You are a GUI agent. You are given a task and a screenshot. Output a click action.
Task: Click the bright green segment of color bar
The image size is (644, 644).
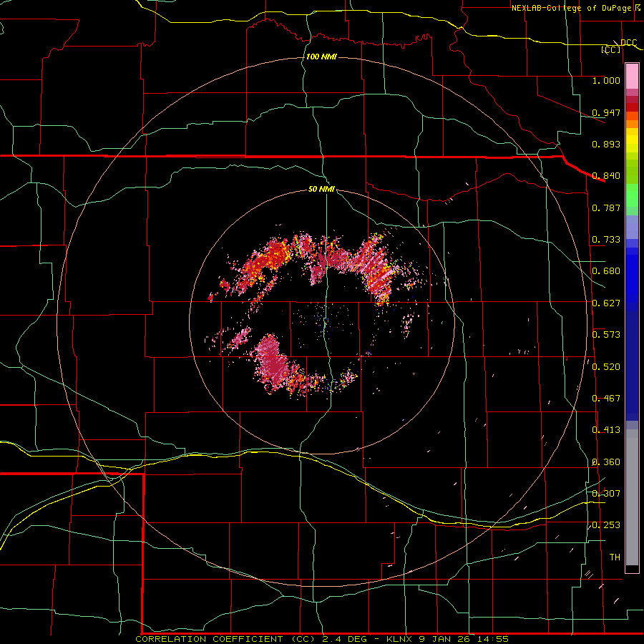click(632, 195)
